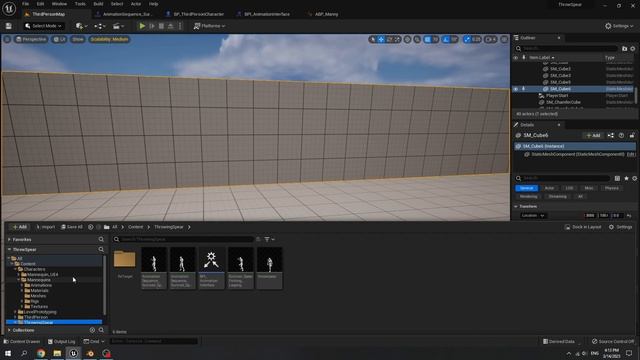Adjust the camera speed control

pos(491,40)
